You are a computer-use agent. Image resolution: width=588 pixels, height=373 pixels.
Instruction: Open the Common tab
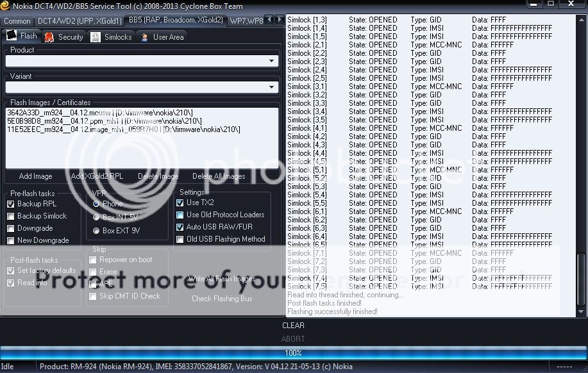[x=17, y=21]
